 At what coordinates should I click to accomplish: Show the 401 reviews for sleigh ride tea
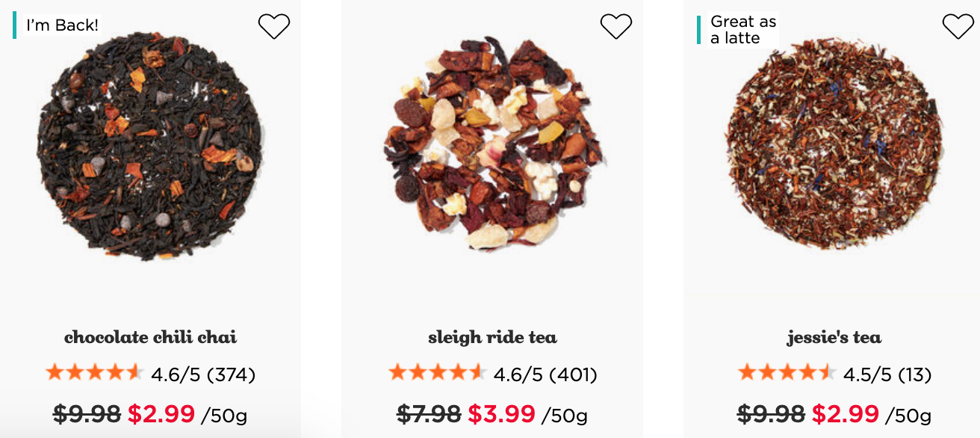573,374
